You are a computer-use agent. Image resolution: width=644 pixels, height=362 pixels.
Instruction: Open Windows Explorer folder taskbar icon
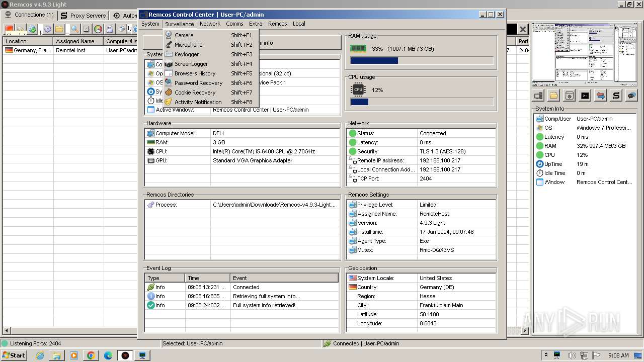point(57,355)
